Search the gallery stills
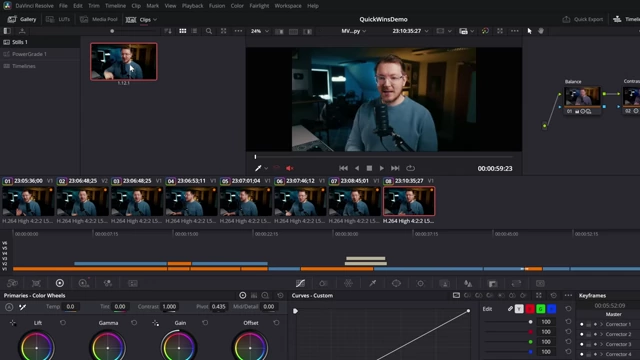 [209, 31]
